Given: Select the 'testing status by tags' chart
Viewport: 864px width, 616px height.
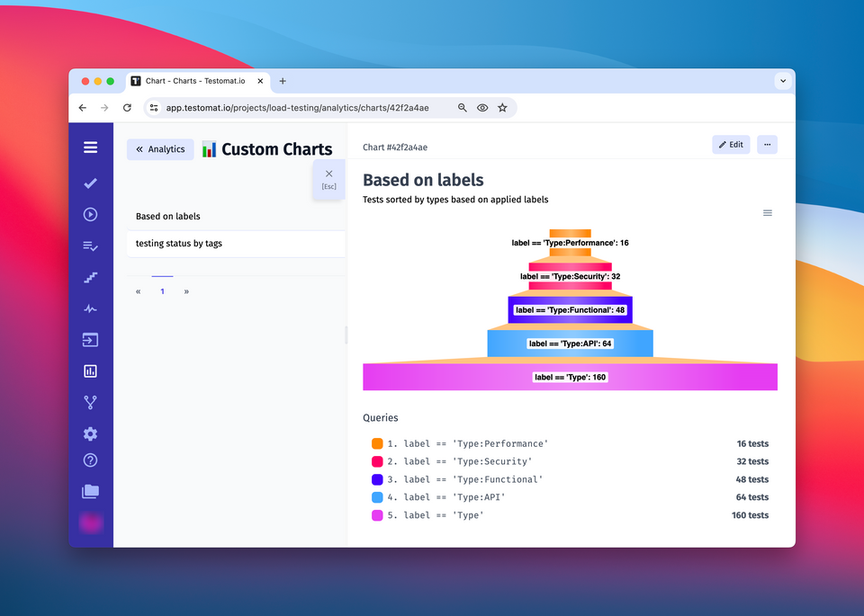Looking at the screenshot, I should pyautogui.click(x=236, y=244).
